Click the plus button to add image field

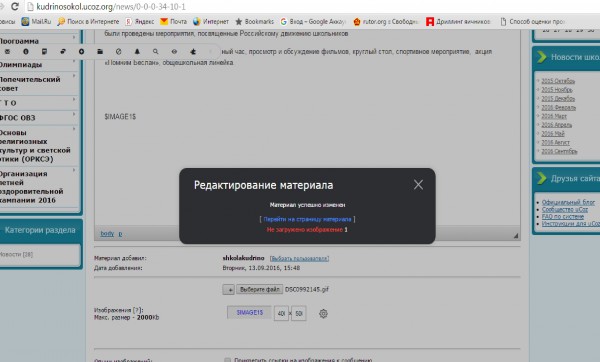228,290
